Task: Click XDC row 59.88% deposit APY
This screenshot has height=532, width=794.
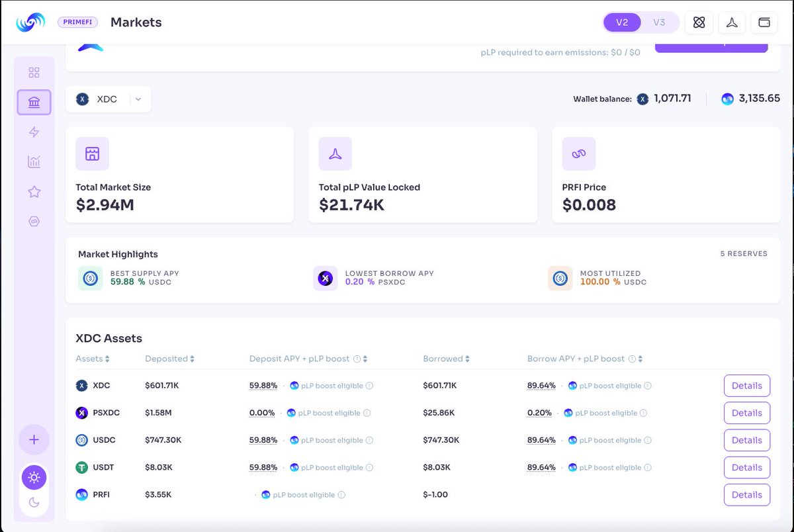Action: [x=263, y=386]
